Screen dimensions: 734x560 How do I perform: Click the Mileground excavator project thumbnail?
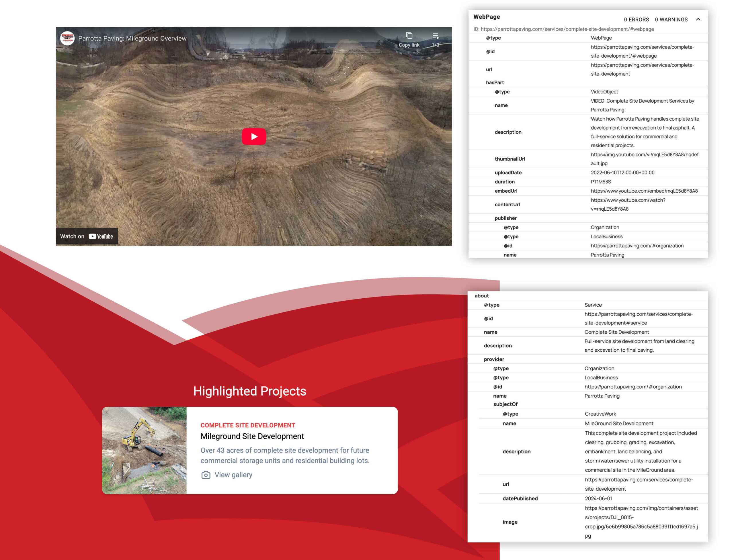[x=144, y=450]
